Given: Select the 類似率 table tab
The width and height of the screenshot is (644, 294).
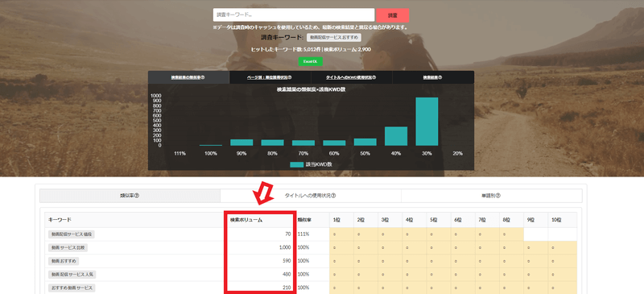Looking at the screenshot, I should click(x=130, y=196).
